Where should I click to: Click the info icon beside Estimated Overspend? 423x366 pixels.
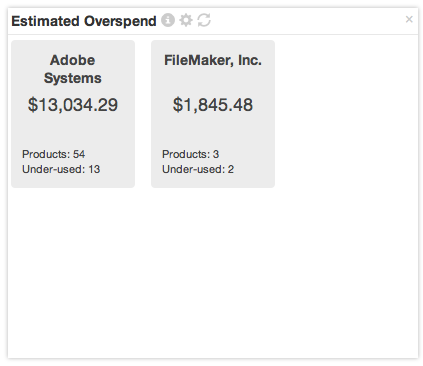click(x=168, y=20)
